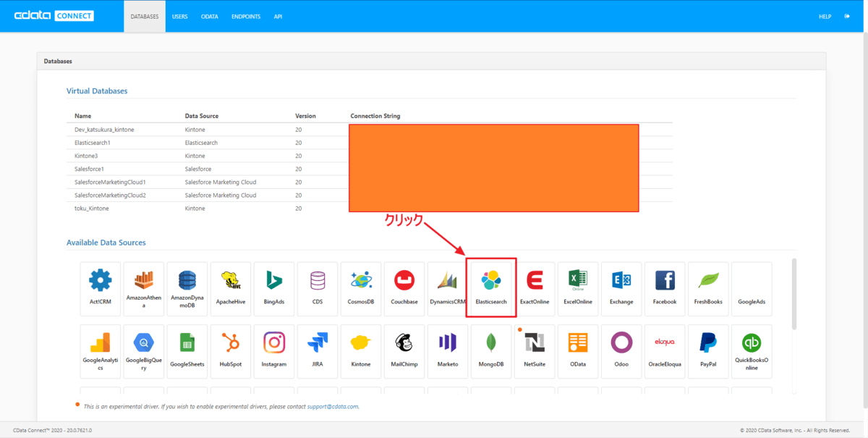Open the MongoDB data source
This screenshot has width=868, height=438.
click(491, 351)
